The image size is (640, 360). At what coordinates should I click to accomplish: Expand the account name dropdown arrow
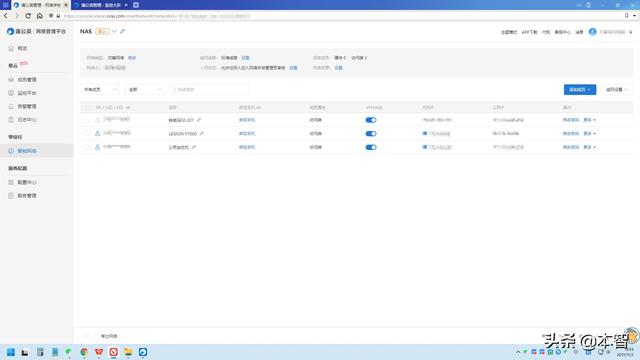point(631,32)
